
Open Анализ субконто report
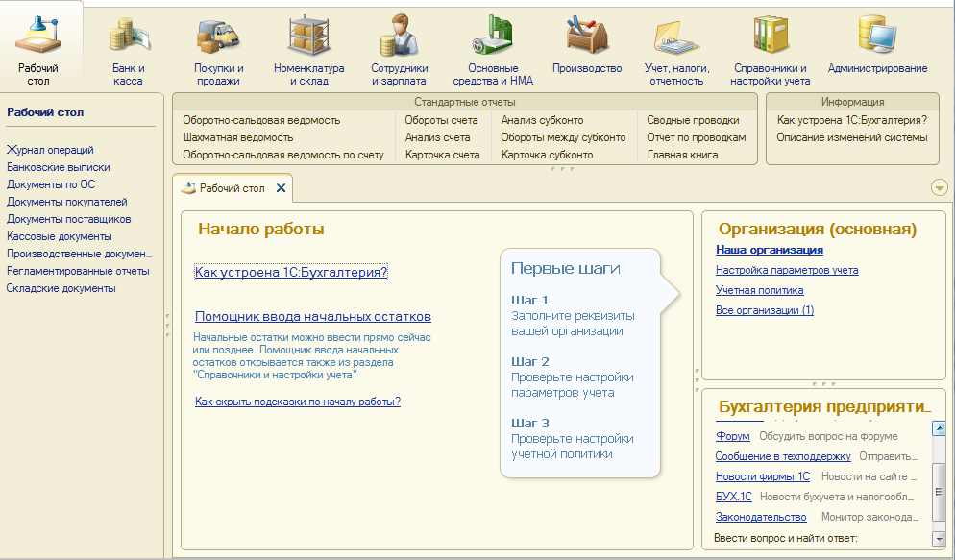click(x=542, y=120)
